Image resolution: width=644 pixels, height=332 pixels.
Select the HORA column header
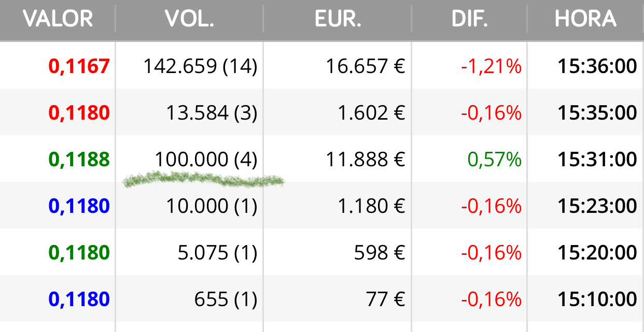click(585, 19)
